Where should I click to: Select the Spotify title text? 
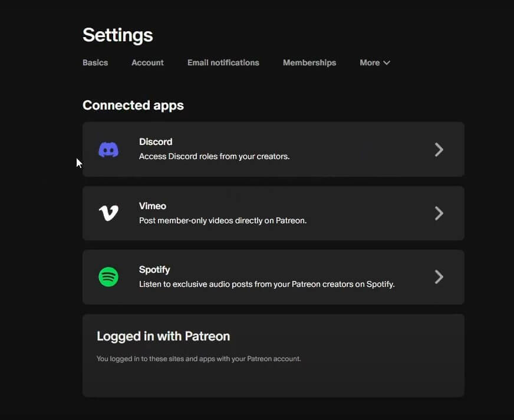[x=154, y=270]
